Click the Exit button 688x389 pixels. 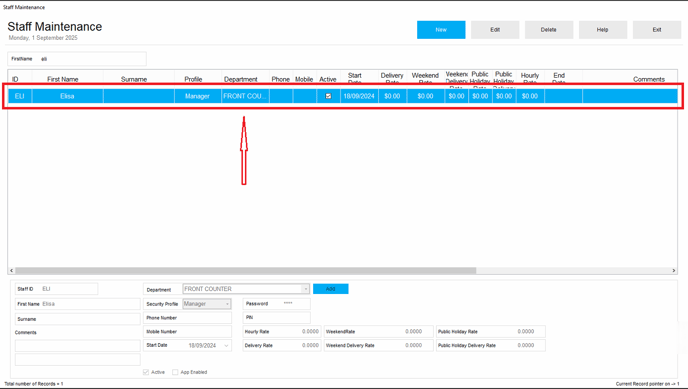657,30
